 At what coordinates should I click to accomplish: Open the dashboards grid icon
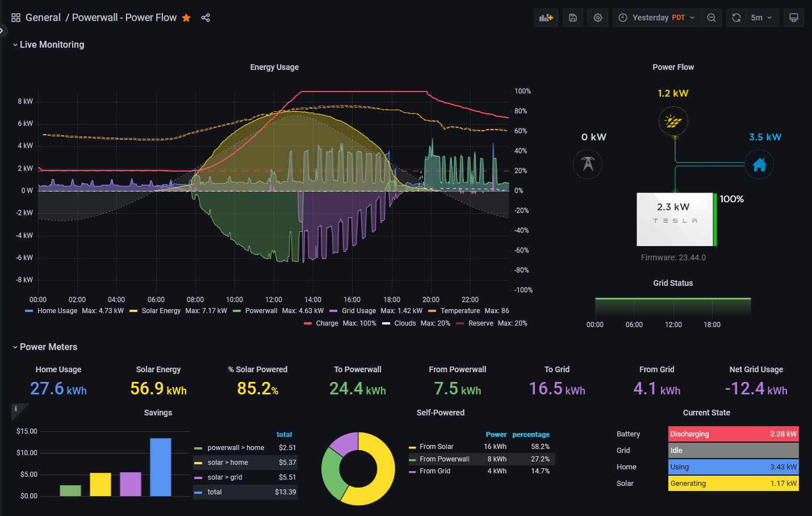[x=16, y=18]
